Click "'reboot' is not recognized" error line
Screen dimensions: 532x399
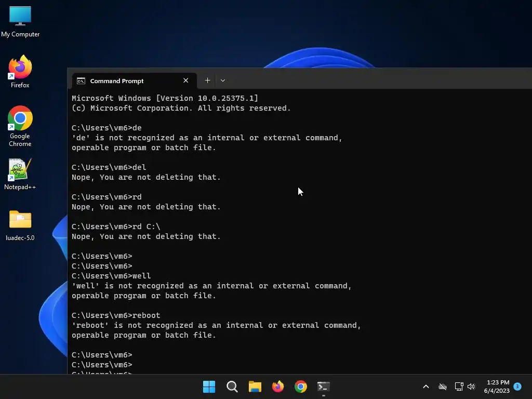tap(216, 325)
